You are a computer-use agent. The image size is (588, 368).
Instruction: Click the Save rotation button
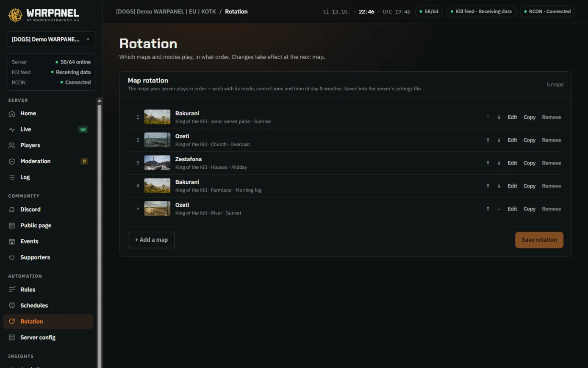[539, 240]
